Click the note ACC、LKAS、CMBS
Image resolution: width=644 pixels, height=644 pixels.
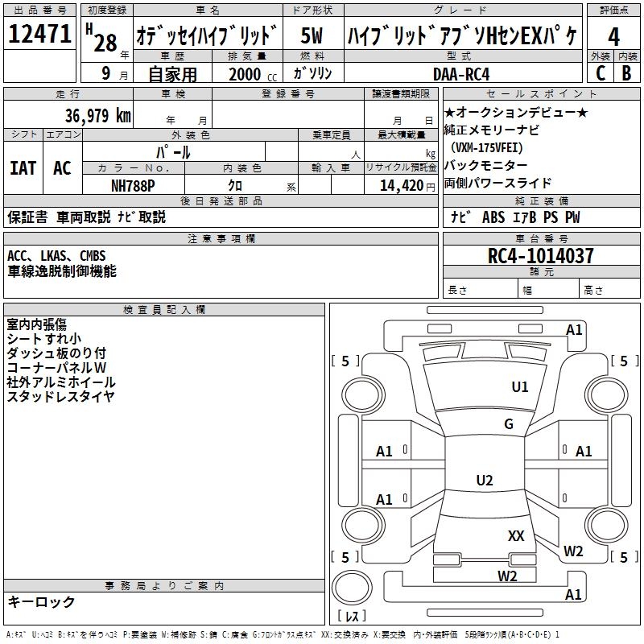56,256
